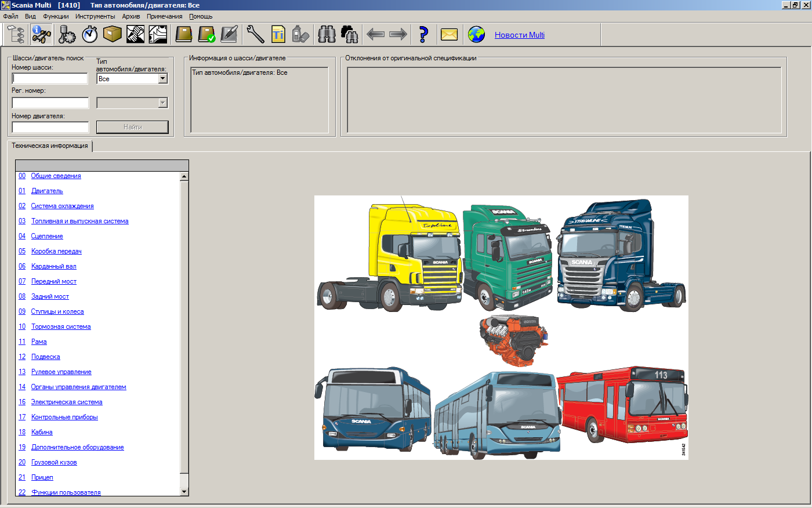Open the yellow 'Ti' document icon
The width and height of the screenshot is (812, 508).
pyautogui.click(x=278, y=35)
